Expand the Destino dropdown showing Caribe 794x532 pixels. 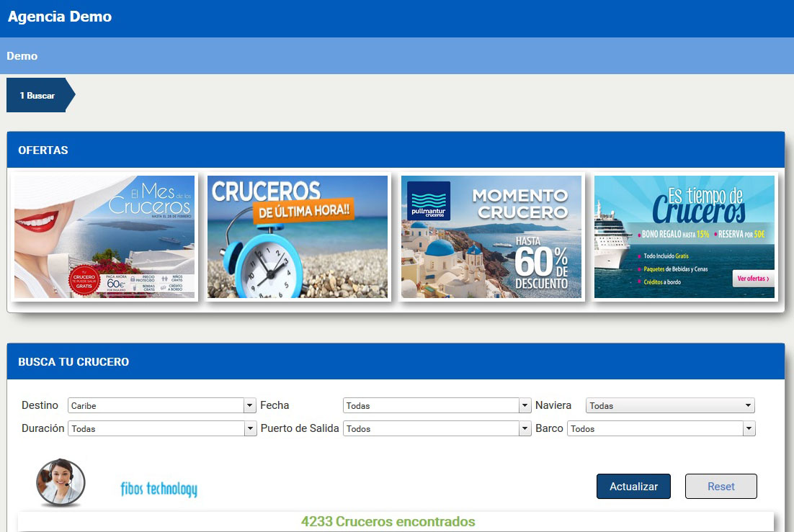pos(162,405)
